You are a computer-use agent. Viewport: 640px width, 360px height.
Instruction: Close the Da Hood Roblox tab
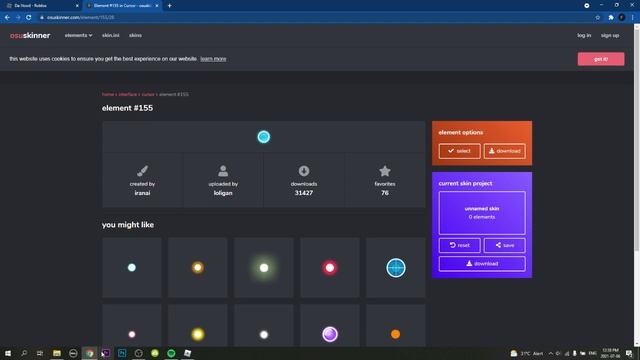(77, 6)
